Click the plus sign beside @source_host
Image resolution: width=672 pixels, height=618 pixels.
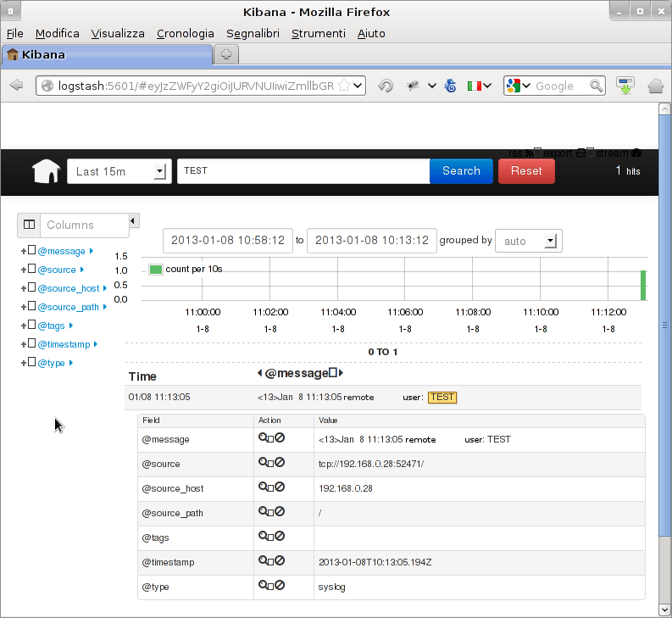[x=24, y=288]
